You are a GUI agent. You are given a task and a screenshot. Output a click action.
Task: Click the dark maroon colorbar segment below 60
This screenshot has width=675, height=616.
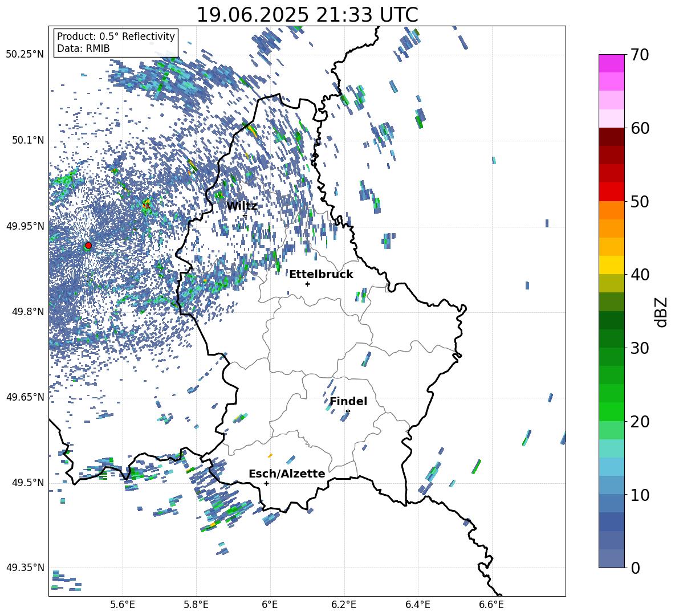coord(611,137)
